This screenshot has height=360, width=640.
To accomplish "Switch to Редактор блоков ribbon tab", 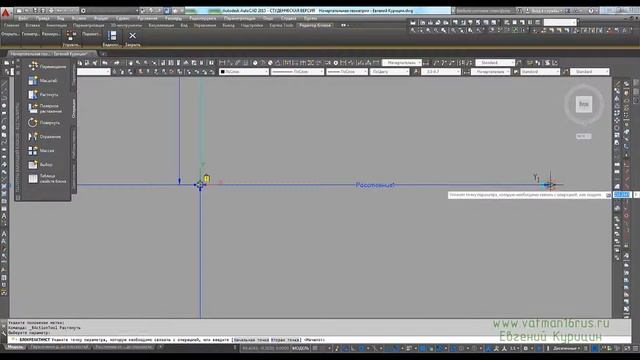I will 315,25.
